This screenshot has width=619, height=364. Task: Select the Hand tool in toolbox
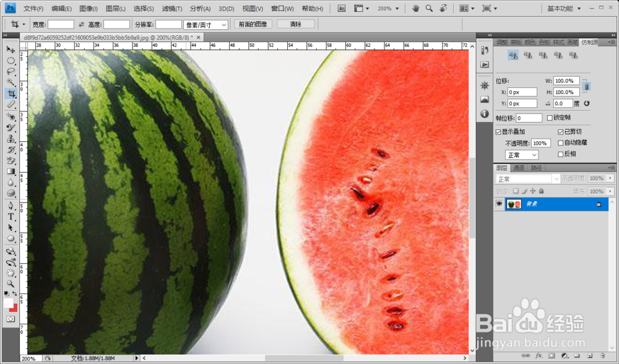(11, 273)
